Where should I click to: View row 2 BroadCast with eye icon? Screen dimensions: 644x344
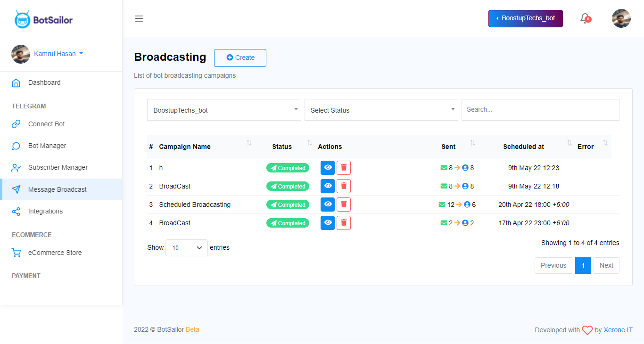(328, 186)
